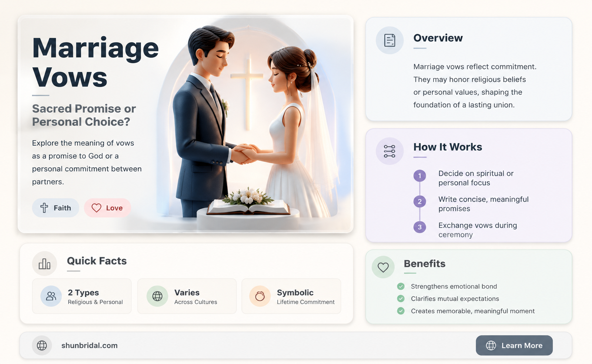Screen dimensions: 592x364
Task: Click the 2 Types fact card
Action: pos(82,296)
